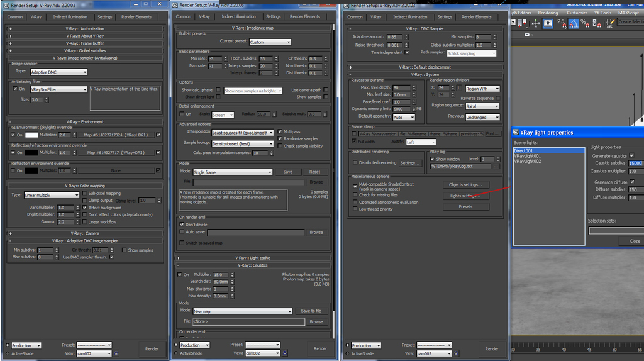Viewport: 644px width, 361px height.
Task: Enable Show calc. phase checkbox
Action: click(x=218, y=89)
